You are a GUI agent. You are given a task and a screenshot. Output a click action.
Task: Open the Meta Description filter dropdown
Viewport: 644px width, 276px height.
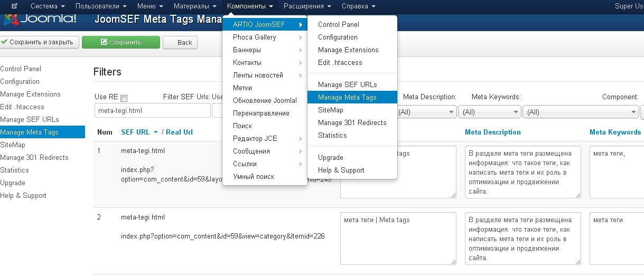point(426,112)
